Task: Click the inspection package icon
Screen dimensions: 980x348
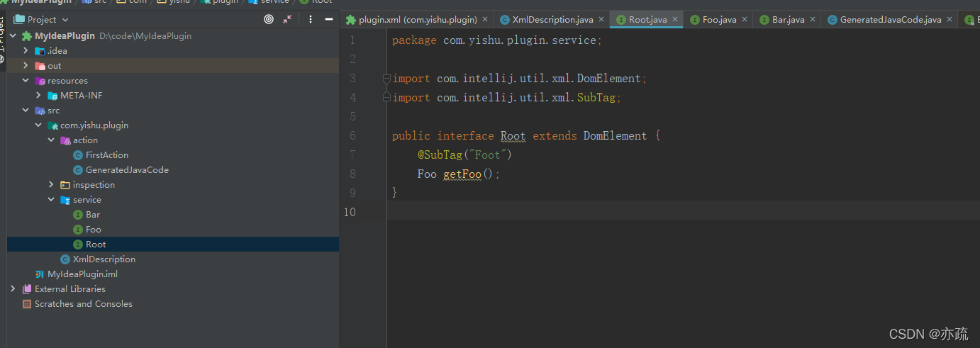Action: (x=65, y=185)
